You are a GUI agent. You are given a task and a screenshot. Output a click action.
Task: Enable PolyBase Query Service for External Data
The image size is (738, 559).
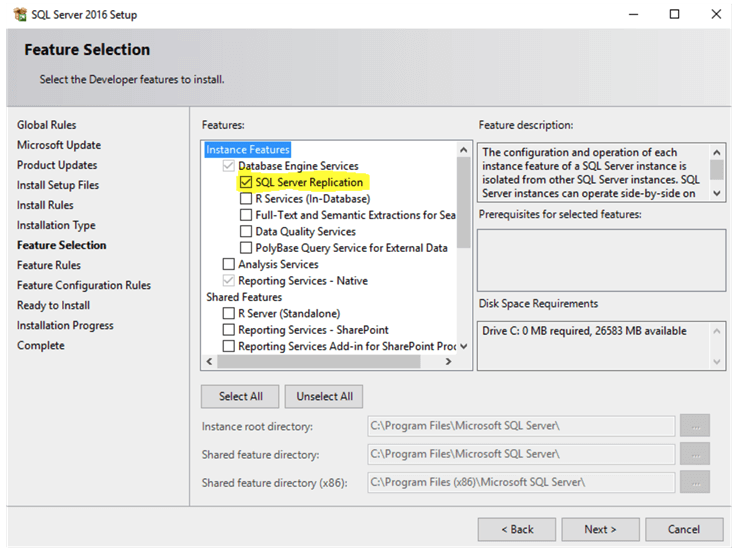pyautogui.click(x=246, y=248)
